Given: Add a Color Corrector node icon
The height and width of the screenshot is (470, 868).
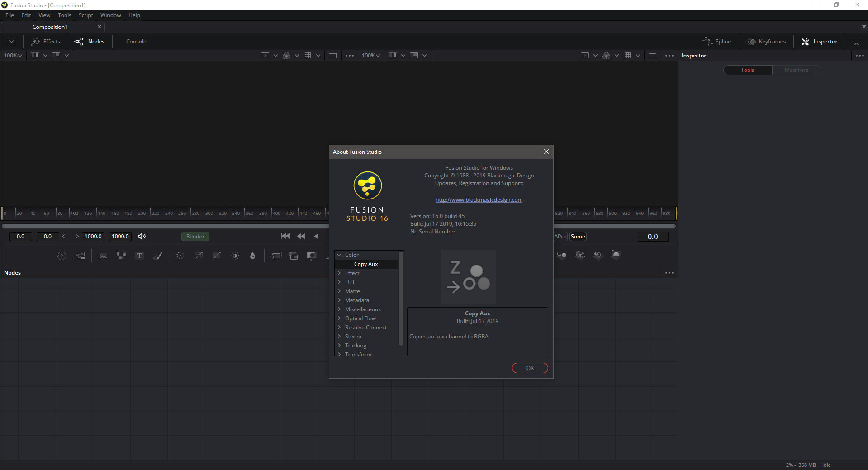Looking at the screenshot, I should tap(180, 256).
